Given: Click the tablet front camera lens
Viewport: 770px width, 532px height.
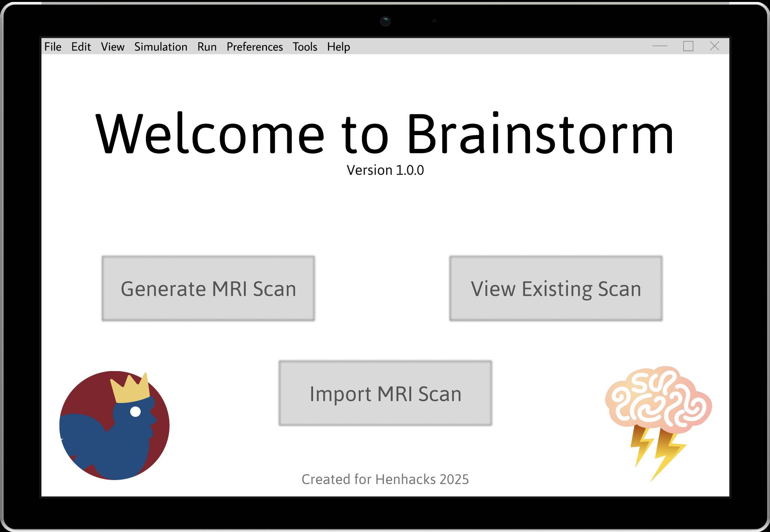Looking at the screenshot, I should click(385, 21).
